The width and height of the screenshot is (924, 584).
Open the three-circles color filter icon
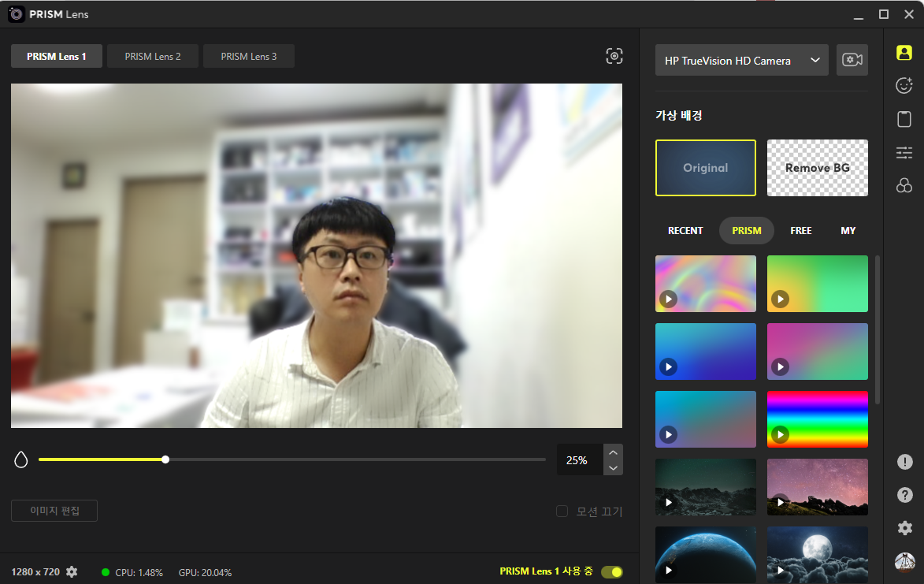(904, 186)
